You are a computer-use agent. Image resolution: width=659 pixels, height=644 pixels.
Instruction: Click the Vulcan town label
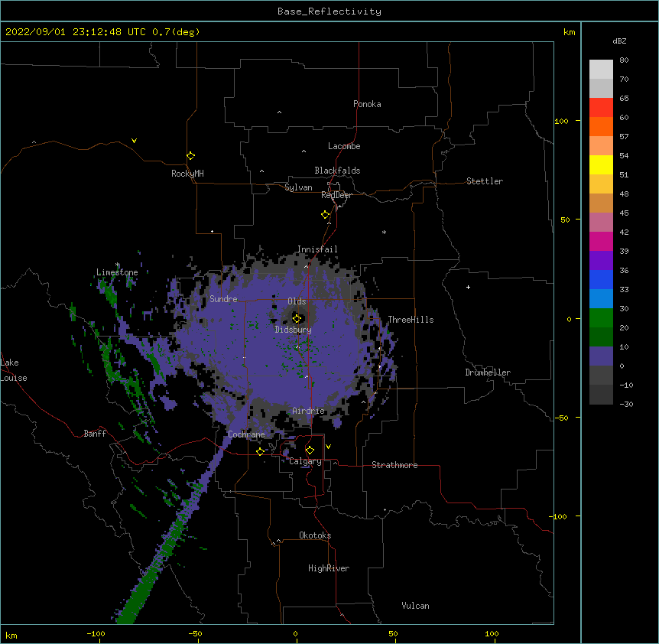click(x=415, y=606)
